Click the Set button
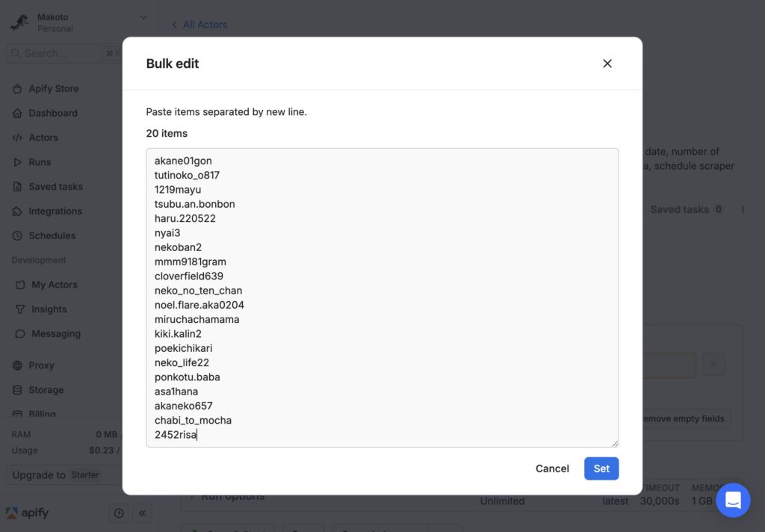The image size is (765, 532). click(x=601, y=468)
